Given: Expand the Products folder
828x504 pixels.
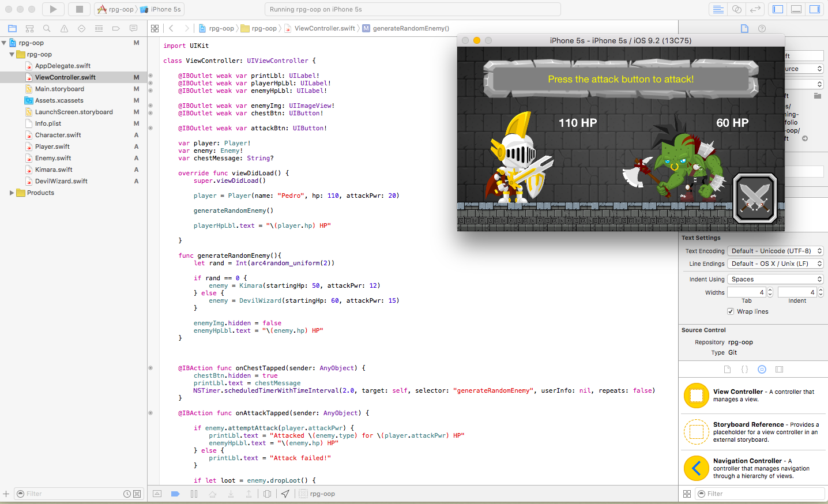Looking at the screenshot, I should [12, 193].
